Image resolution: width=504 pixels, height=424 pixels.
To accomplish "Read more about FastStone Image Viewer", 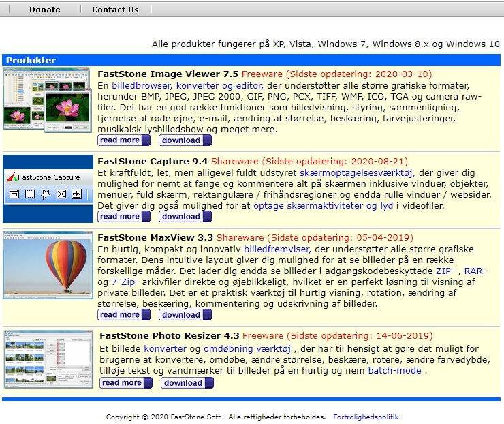I will (124, 140).
